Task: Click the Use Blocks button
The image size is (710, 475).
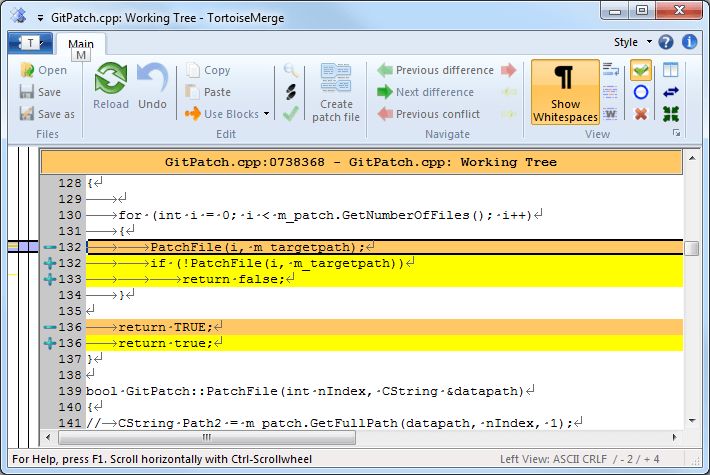Action: 222,114
